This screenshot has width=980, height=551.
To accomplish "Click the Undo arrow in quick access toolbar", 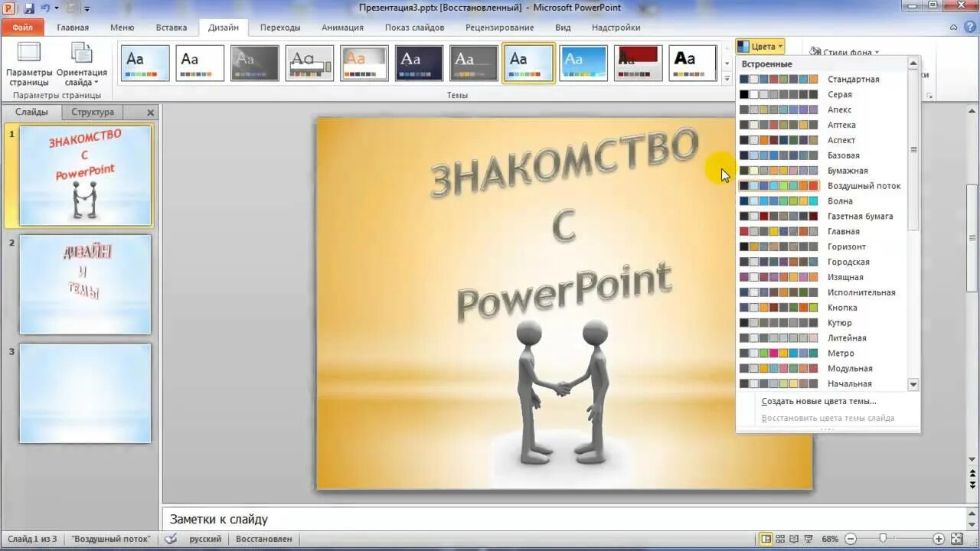I will [45, 8].
